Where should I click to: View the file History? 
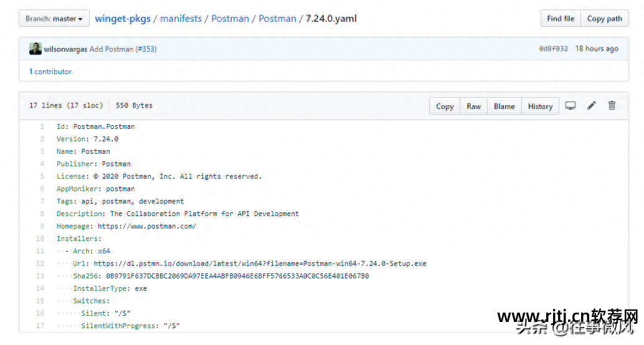tap(540, 106)
